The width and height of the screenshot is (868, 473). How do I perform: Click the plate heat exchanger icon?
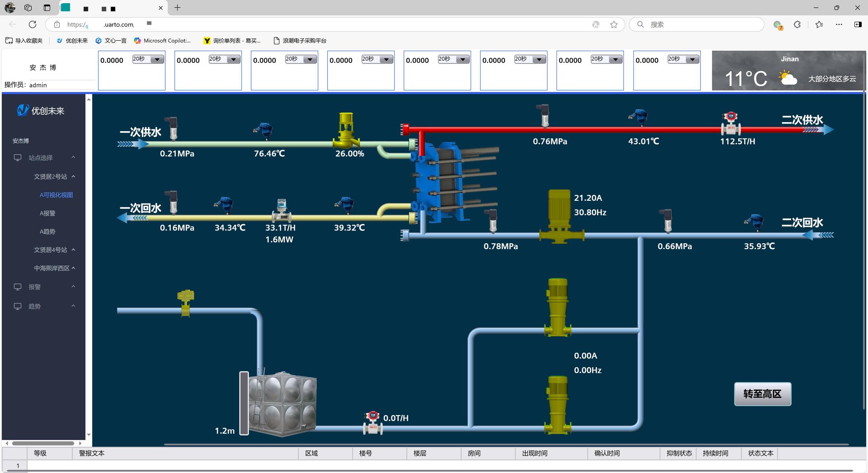[x=443, y=182]
